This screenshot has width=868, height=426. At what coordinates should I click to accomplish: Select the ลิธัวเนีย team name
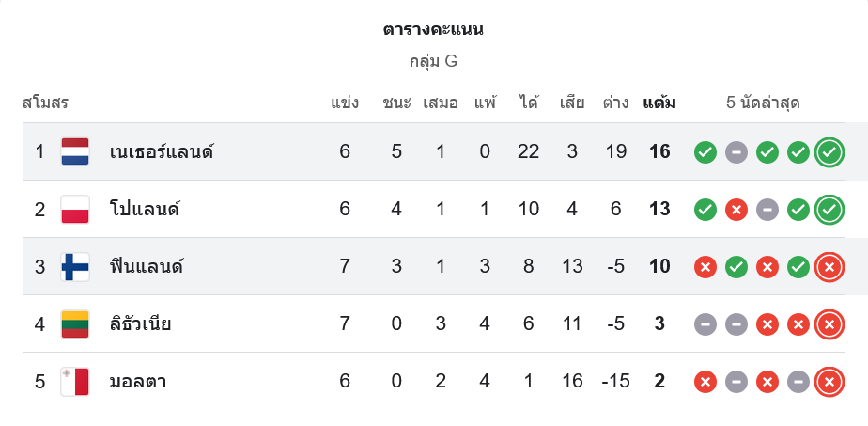click(140, 324)
